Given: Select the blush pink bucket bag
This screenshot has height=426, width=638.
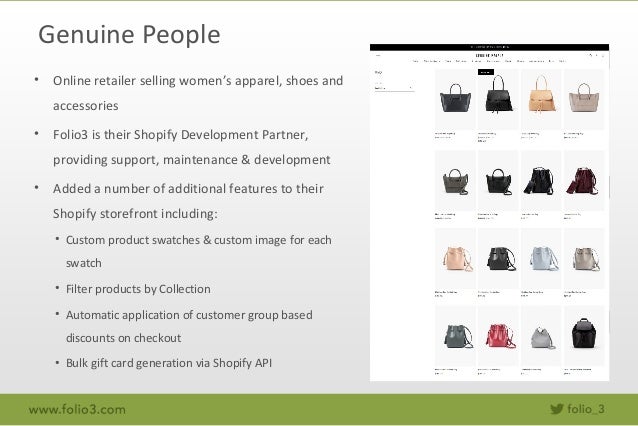Looking at the screenshot, I should [455, 258].
